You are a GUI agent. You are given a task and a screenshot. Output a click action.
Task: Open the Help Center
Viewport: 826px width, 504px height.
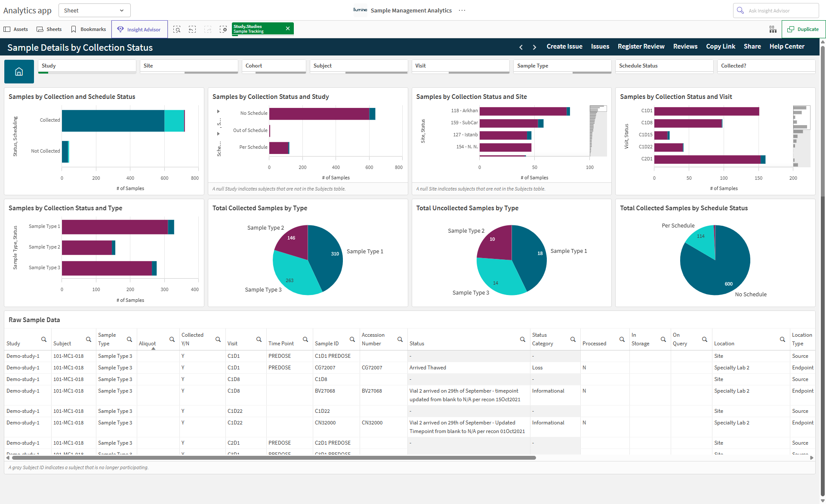pyautogui.click(x=787, y=46)
